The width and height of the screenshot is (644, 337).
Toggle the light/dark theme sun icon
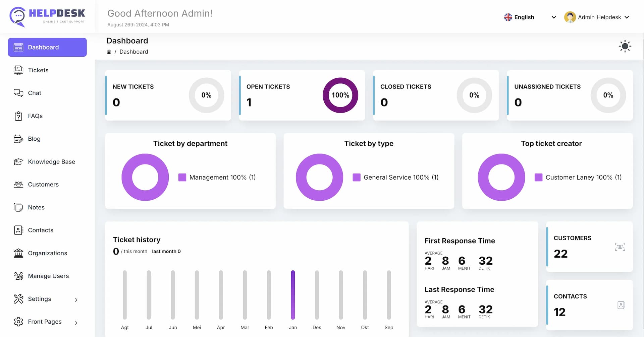[625, 46]
